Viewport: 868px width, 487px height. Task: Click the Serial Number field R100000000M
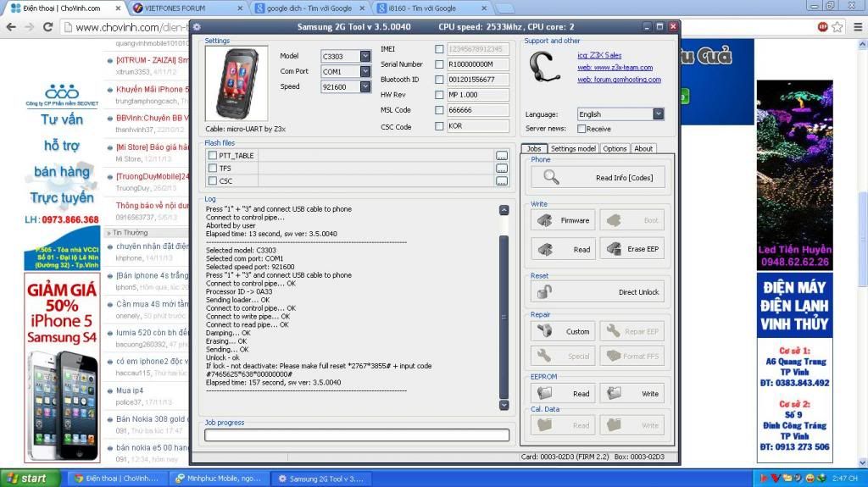pyautogui.click(x=478, y=64)
